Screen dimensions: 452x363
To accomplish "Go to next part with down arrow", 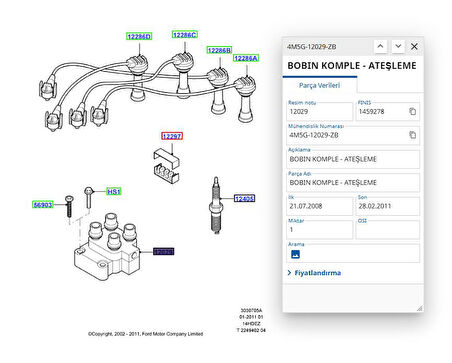I will click(398, 46).
